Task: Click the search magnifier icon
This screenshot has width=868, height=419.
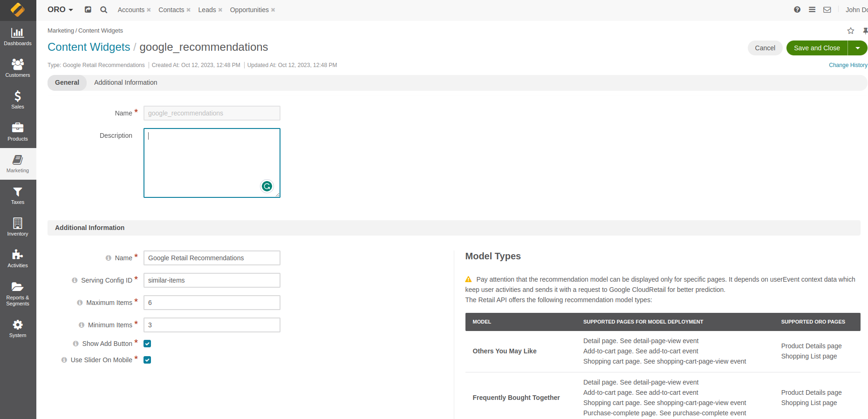Action: [x=104, y=10]
